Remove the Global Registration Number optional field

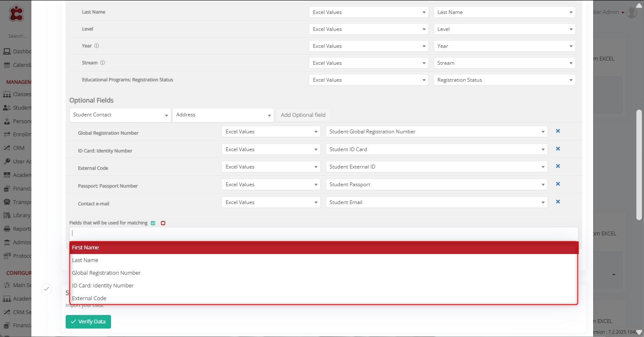pyautogui.click(x=558, y=131)
